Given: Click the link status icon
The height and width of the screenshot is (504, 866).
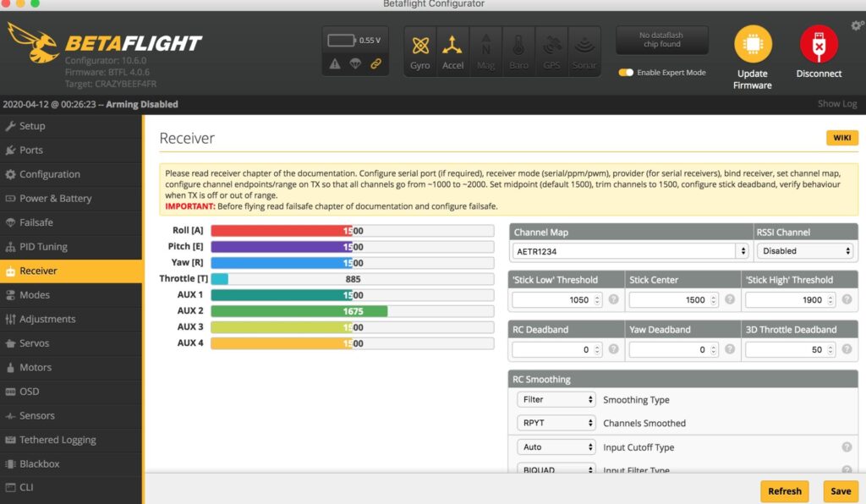Looking at the screenshot, I should coord(375,64).
